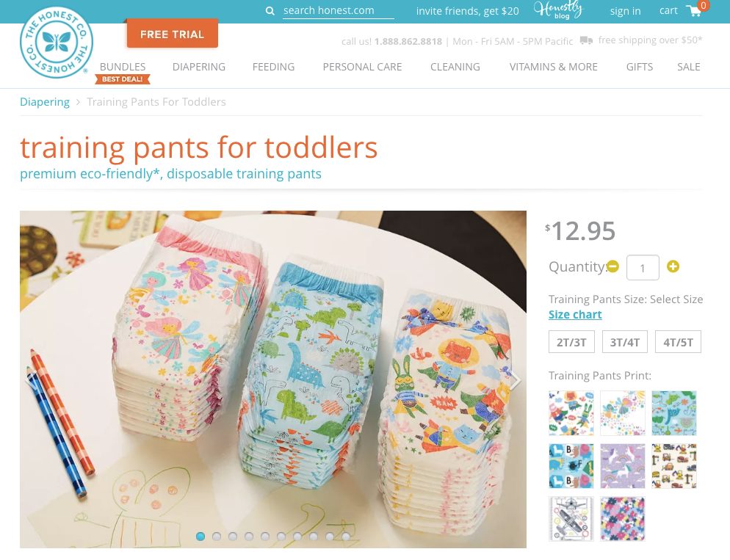
Task: Select the second carousel dot indicator
Action: 217,537
